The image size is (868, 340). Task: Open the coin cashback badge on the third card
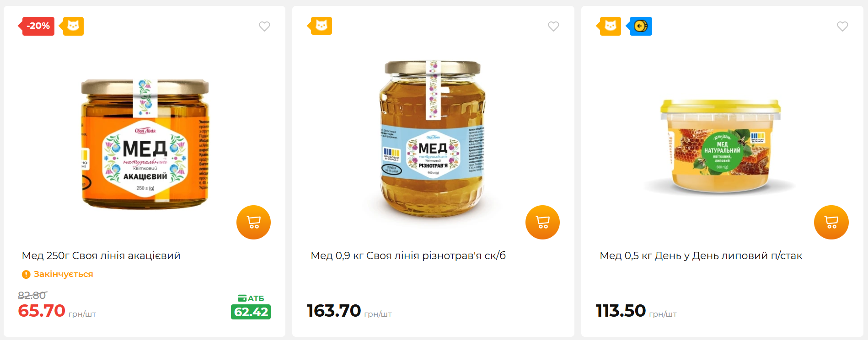[x=640, y=26]
